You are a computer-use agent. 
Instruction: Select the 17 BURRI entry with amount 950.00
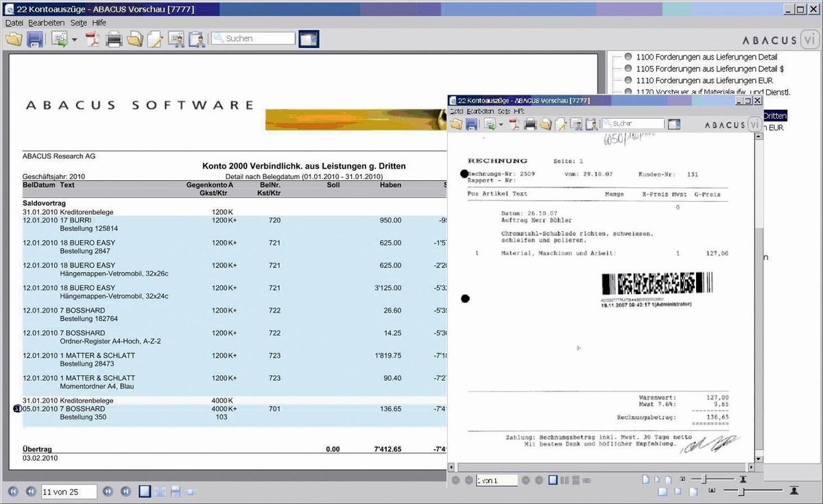(233, 224)
